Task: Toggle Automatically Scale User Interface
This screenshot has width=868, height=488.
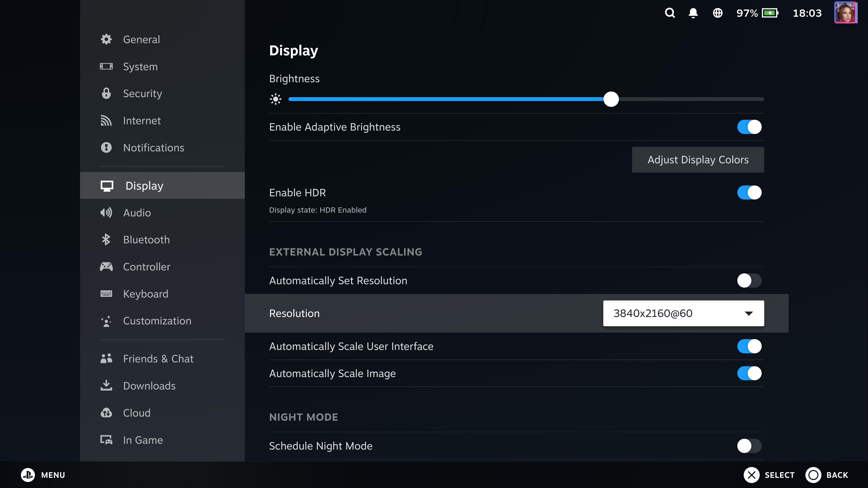Action: (x=749, y=346)
